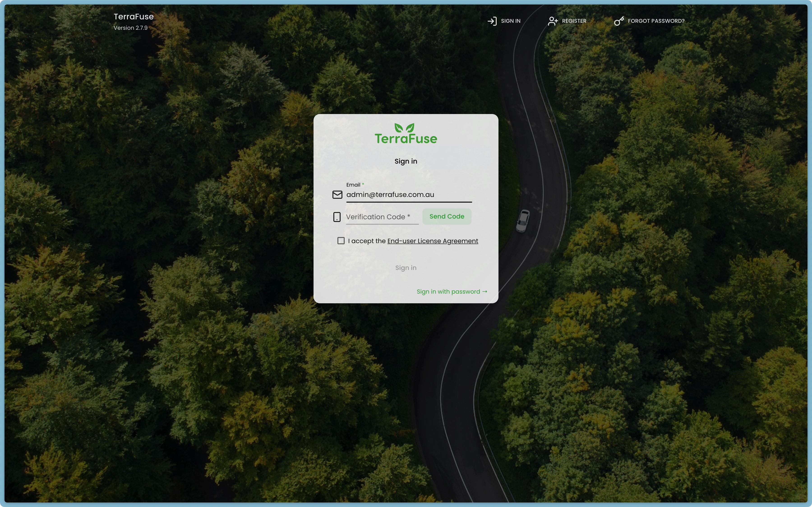Click the Sign in submit button
Screen dimensions: 812x507
click(406, 268)
